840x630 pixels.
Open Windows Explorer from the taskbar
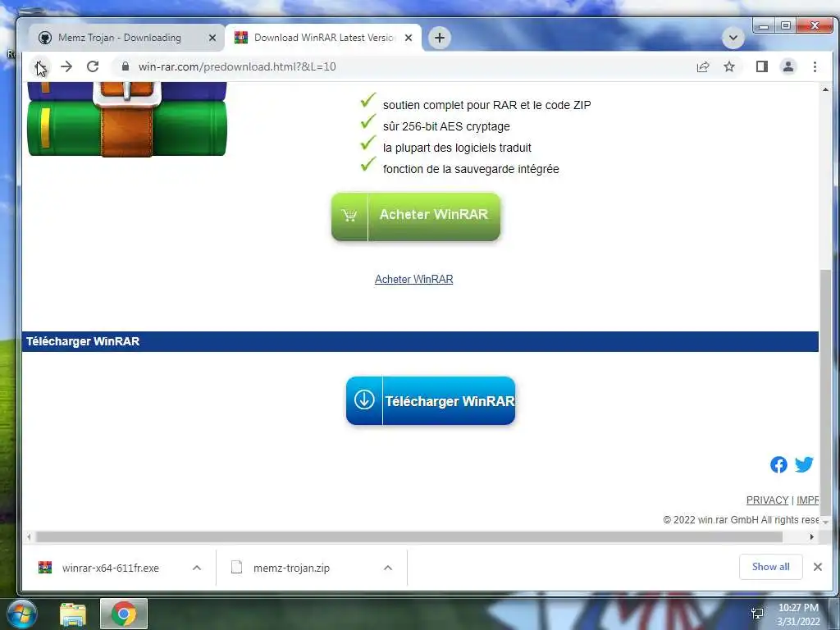click(x=73, y=614)
